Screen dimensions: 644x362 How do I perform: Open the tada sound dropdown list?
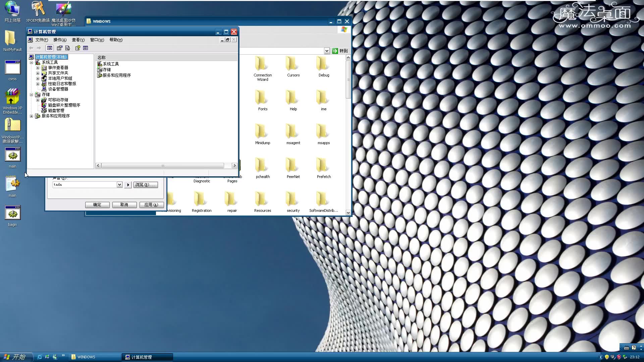[x=120, y=184]
